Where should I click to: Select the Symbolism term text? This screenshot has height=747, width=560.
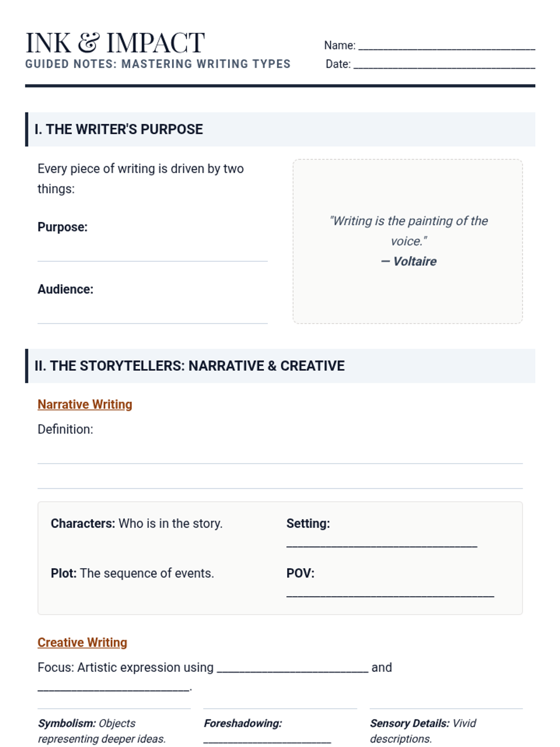point(67,723)
